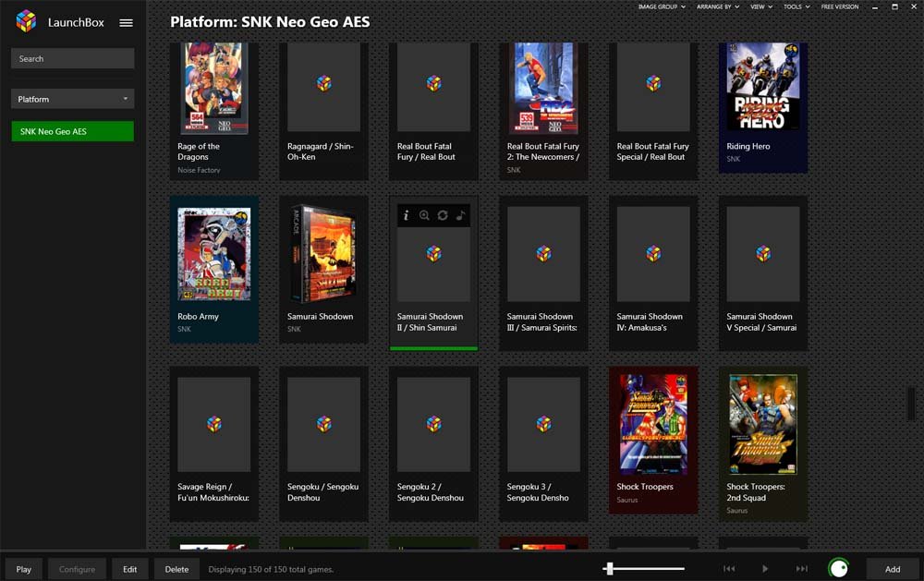Select the Samurai Shodown box art

tap(323, 254)
